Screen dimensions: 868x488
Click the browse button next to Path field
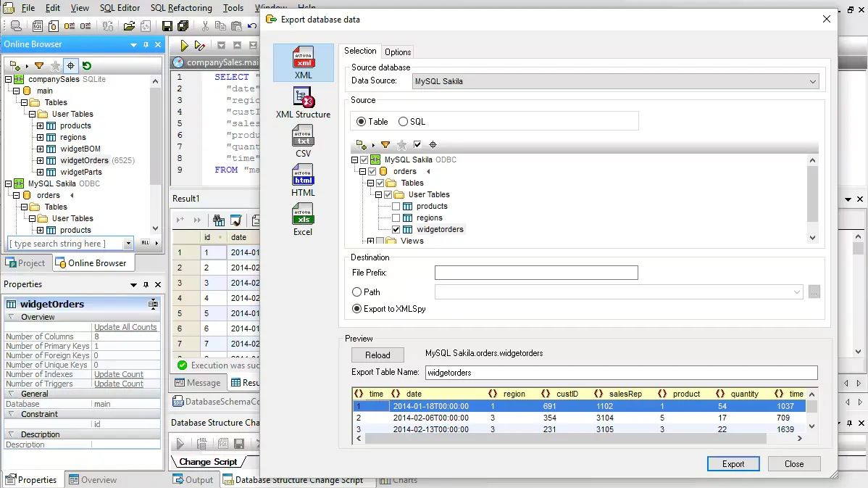click(814, 292)
